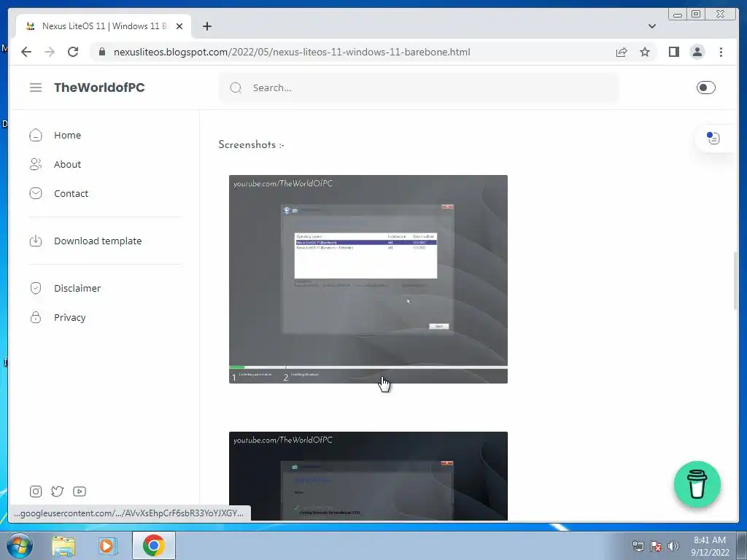
Task: Click the About people icon
Action: pos(36,164)
